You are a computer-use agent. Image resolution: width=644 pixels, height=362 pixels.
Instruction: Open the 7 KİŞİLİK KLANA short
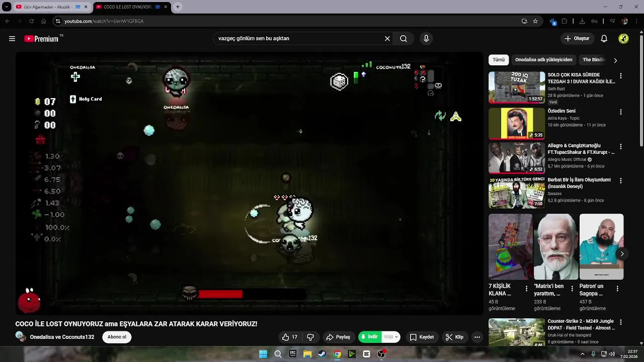tap(510, 247)
